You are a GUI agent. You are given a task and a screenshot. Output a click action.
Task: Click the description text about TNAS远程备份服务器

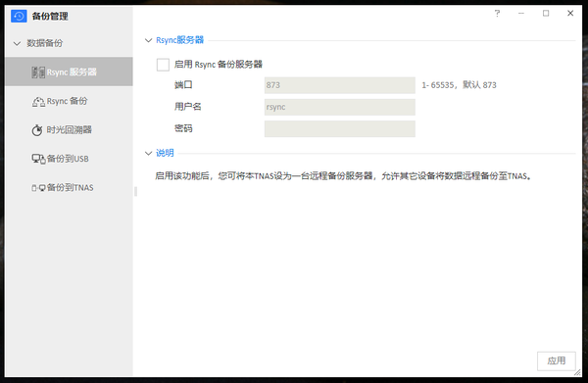[x=344, y=176]
